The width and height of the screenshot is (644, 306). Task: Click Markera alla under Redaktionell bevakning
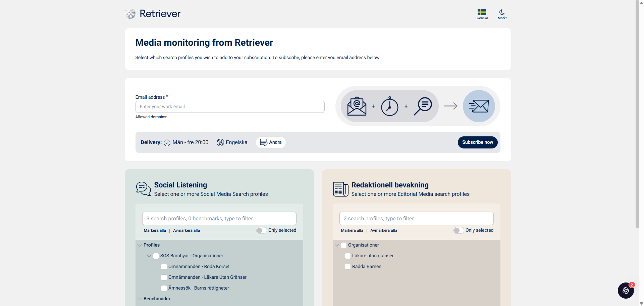(352, 230)
